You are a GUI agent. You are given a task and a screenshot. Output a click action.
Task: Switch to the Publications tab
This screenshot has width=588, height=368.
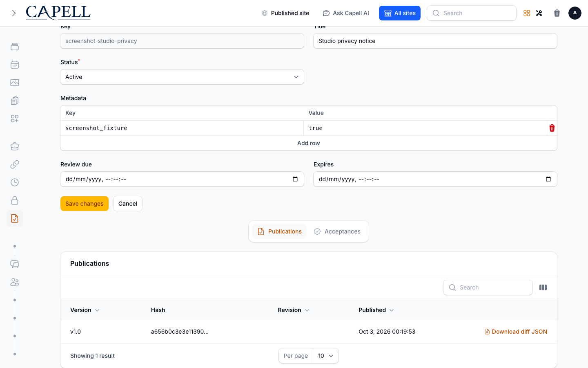point(279,231)
